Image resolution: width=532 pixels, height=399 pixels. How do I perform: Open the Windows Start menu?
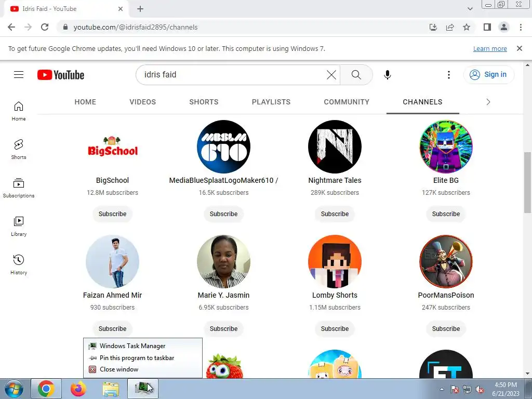coord(14,389)
